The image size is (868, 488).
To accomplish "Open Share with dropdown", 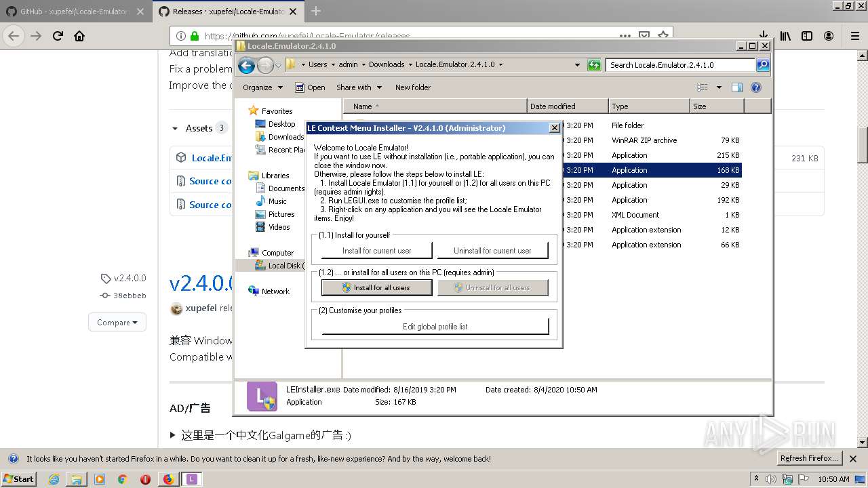I will coord(359,87).
